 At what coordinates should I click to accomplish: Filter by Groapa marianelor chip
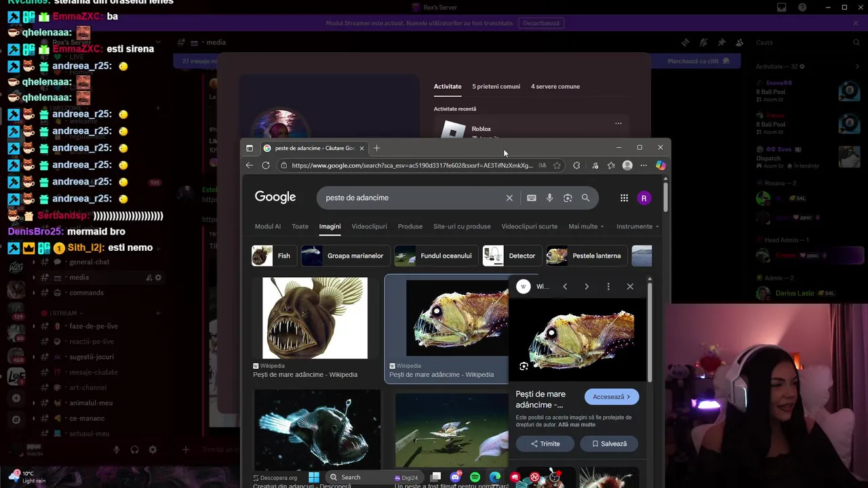click(x=344, y=256)
